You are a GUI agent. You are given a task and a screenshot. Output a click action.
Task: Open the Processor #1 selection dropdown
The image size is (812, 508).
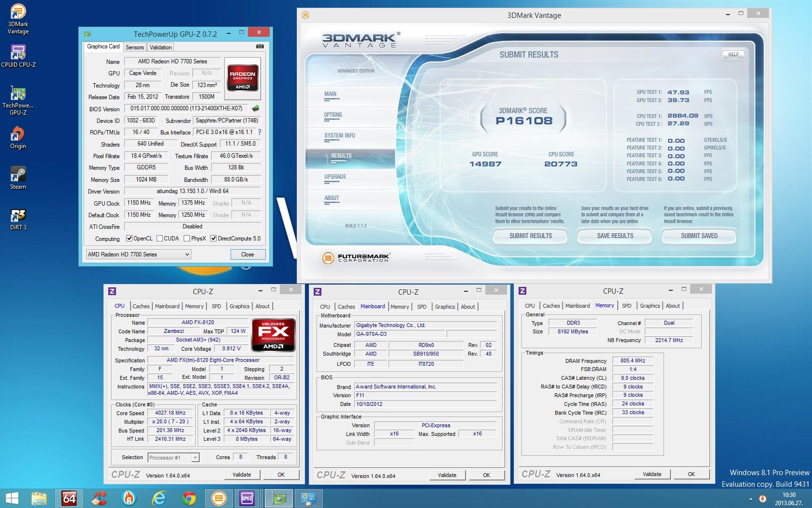[x=174, y=457]
